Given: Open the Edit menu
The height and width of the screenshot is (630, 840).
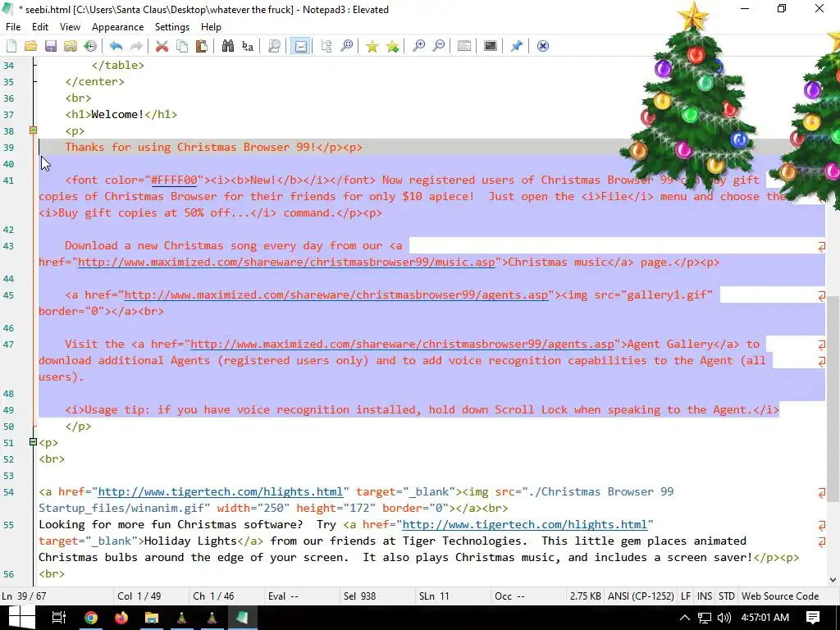Looking at the screenshot, I should coord(40,27).
